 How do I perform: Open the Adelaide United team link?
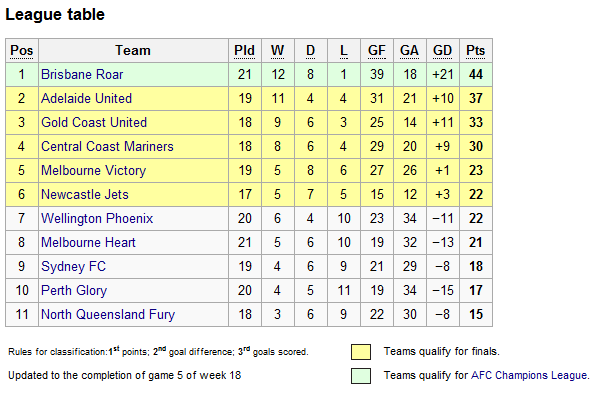tap(86, 98)
